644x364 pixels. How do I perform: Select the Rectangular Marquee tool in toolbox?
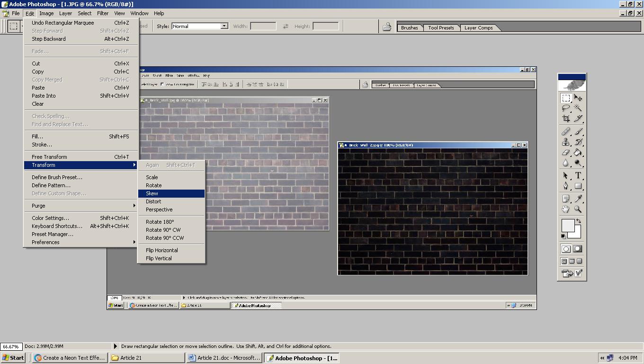[x=566, y=98]
